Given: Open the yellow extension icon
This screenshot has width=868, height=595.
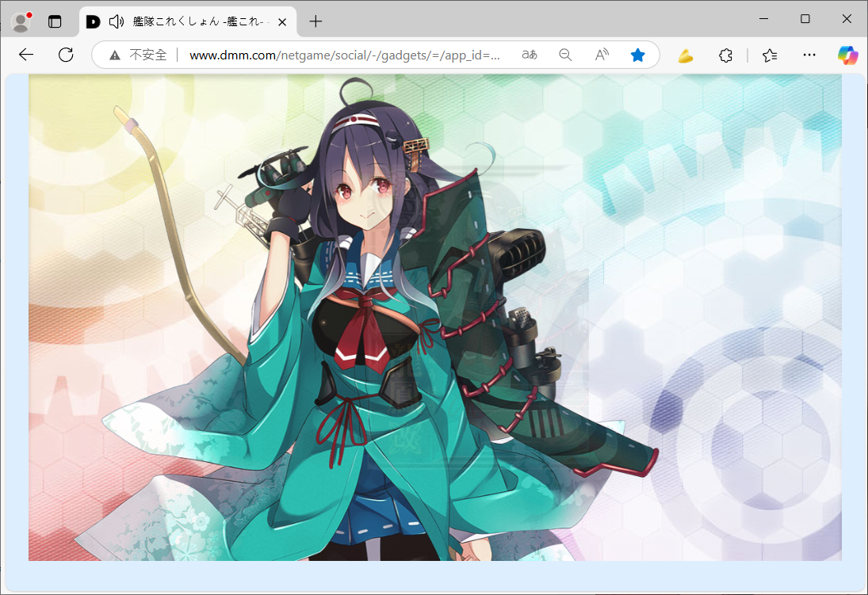Looking at the screenshot, I should coord(686,55).
